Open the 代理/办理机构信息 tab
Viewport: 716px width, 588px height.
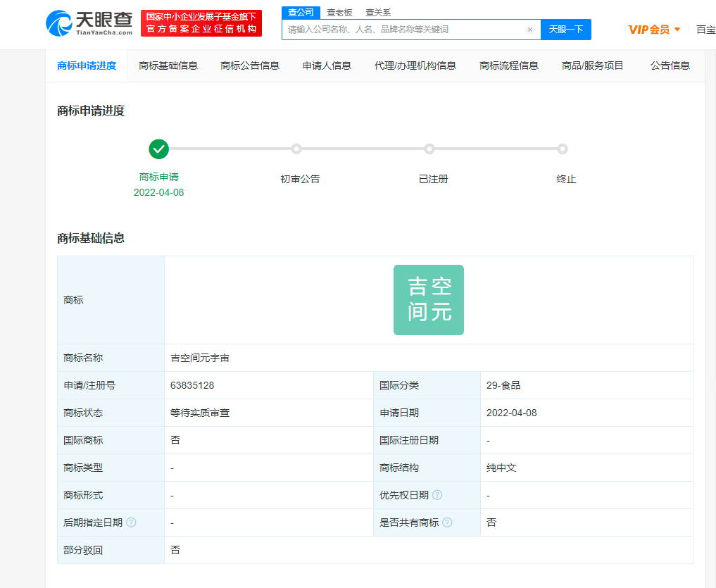415,65
